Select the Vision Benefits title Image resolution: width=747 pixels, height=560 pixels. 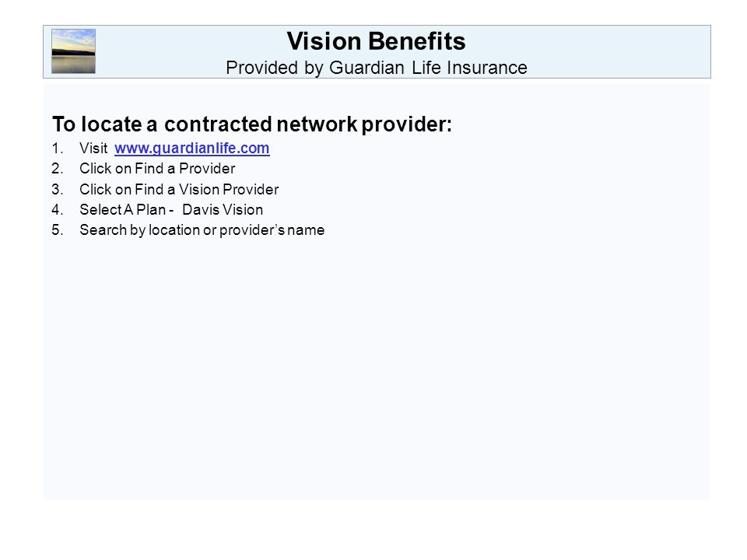pyautogui.click(x=377, y=41)
